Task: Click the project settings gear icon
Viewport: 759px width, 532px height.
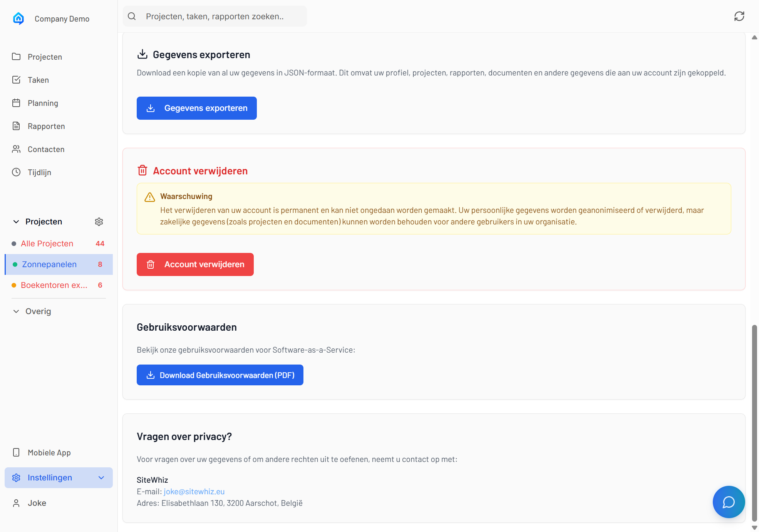Action: [x=99, y=222]
